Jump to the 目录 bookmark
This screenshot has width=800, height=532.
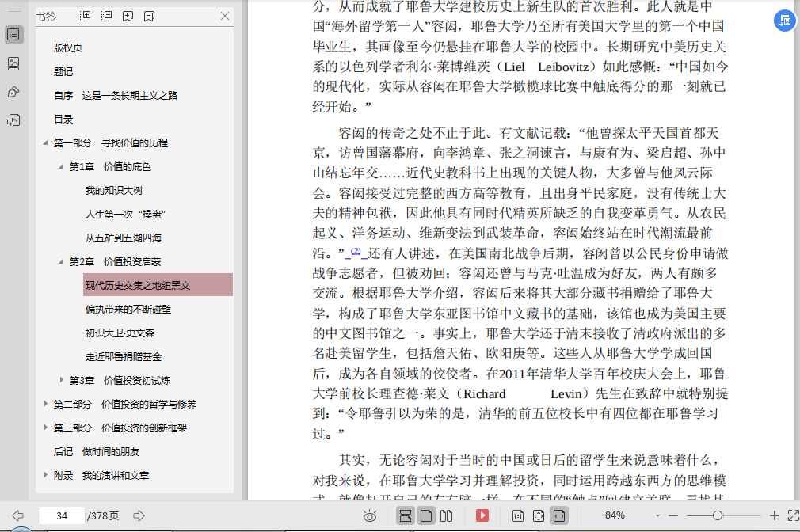(63, 120)
